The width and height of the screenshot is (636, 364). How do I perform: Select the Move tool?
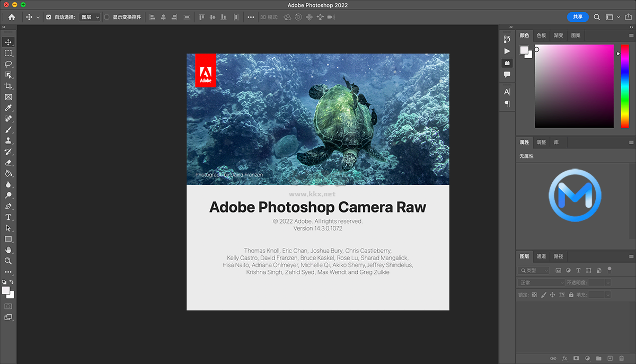[x=8, y=42]
